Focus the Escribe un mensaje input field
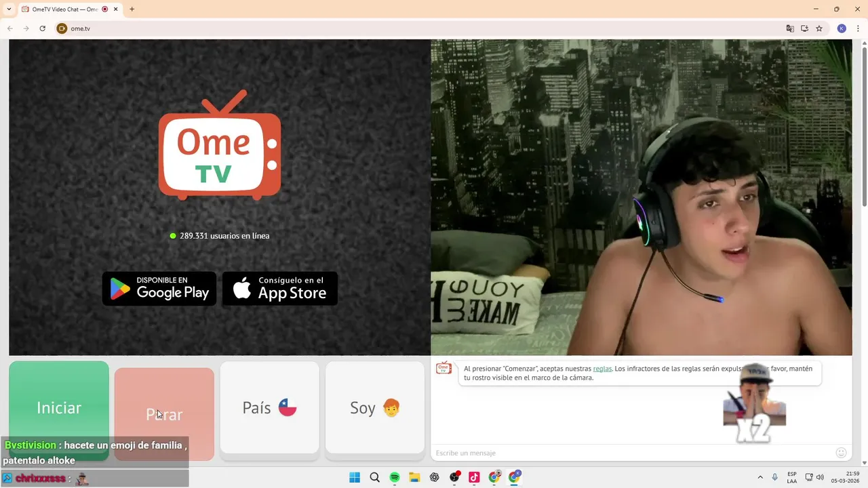The height and width of the screenshot is (488, 868). coord(631,453)
